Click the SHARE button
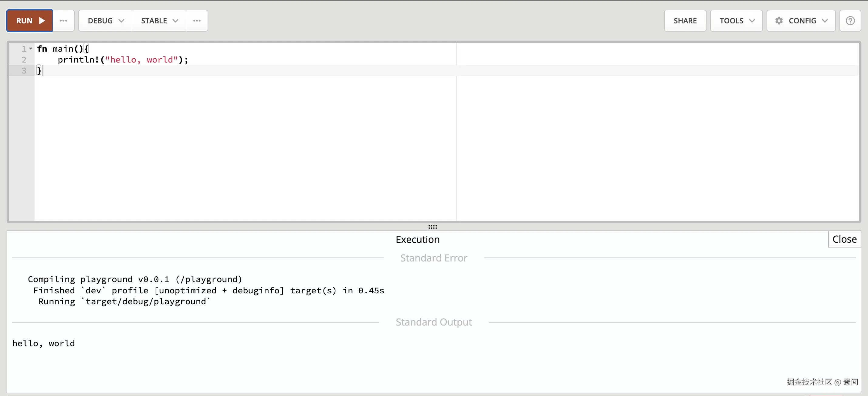 [685, 21]
